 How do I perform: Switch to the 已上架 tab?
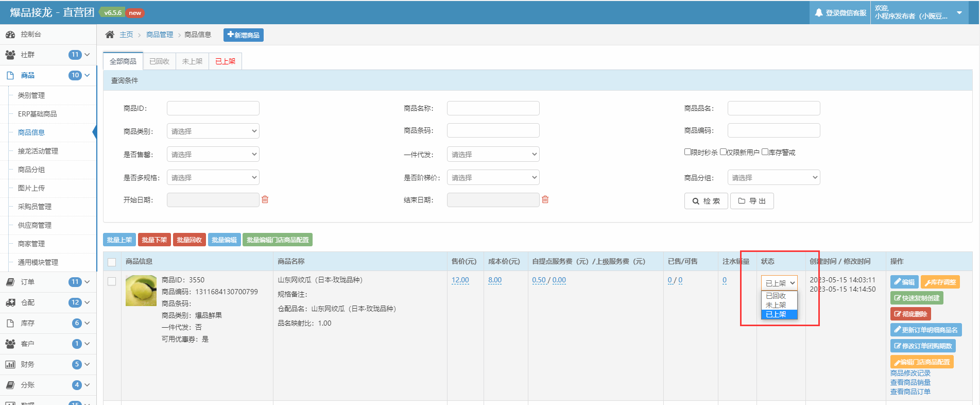point(225,61)
